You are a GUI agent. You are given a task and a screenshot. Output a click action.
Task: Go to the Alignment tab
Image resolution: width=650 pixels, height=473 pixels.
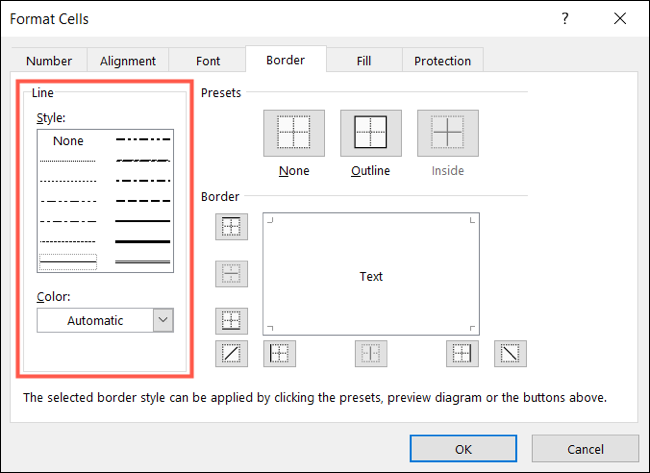pyautogui.click(x=127, y=61)
